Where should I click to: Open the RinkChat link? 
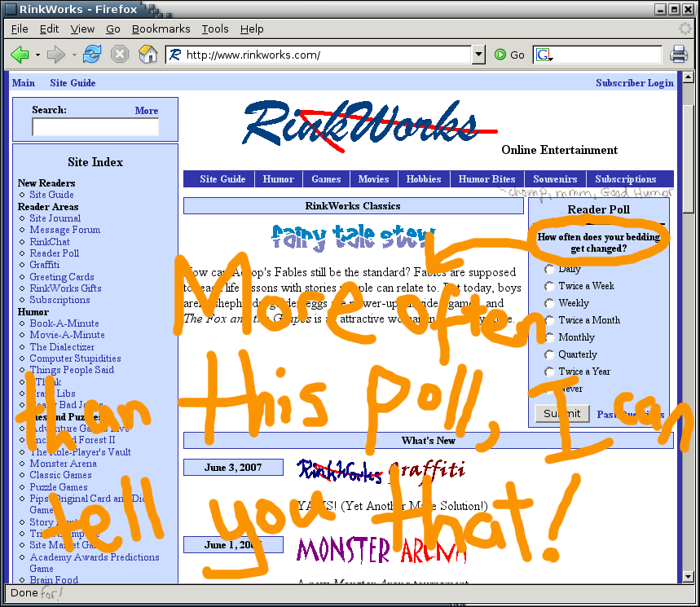(50, 241)
